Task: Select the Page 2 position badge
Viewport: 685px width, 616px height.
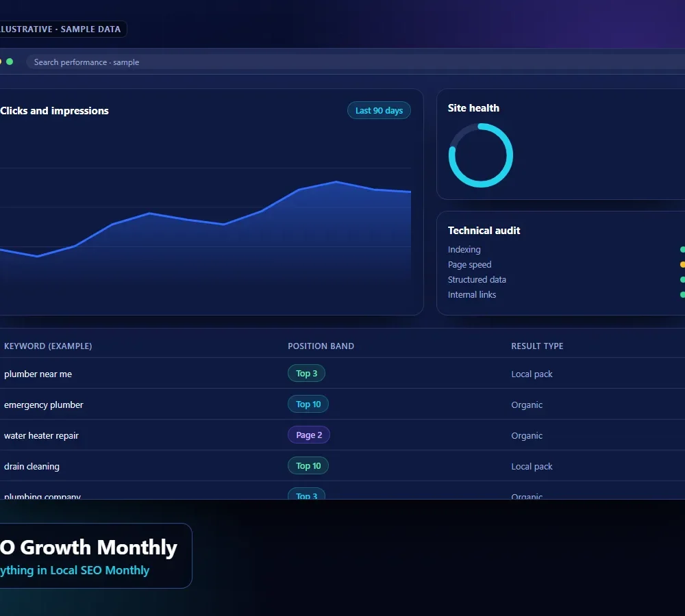Action: click(308, 435)
